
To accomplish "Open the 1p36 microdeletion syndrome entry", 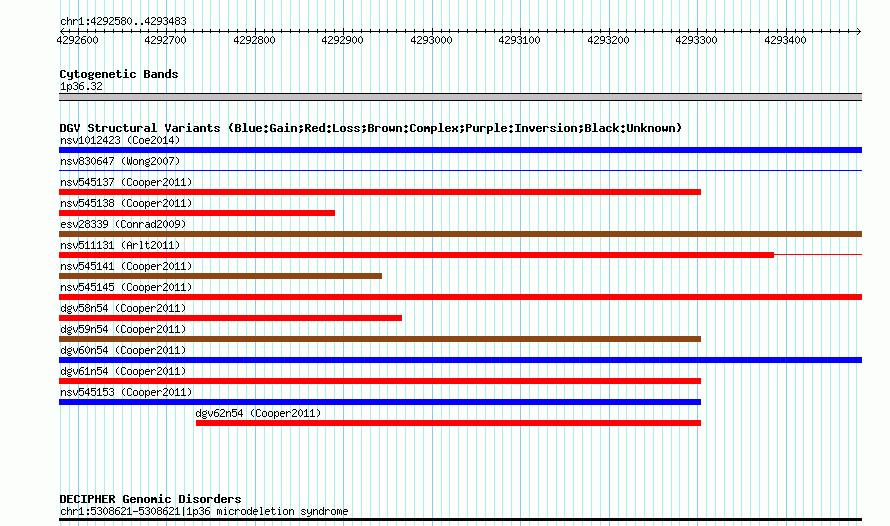I will point(204,511).
